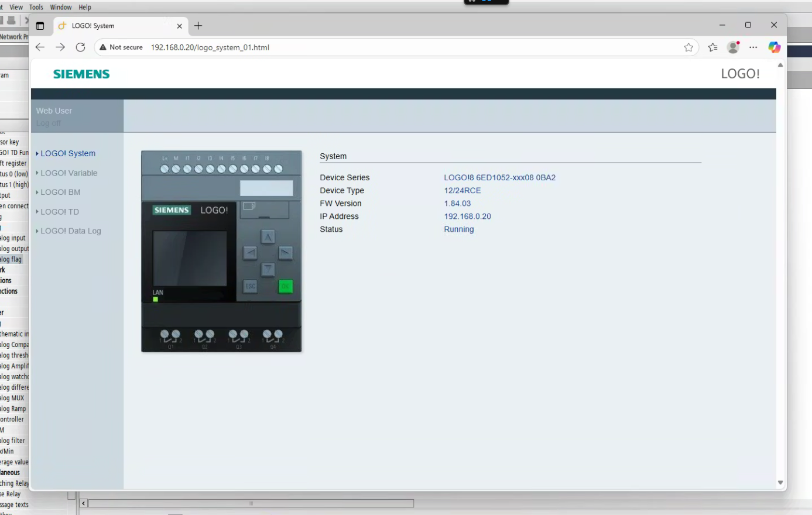Click the SIEMENS logo in page header
Screen dimensions: 812x515
click(81, 74)
